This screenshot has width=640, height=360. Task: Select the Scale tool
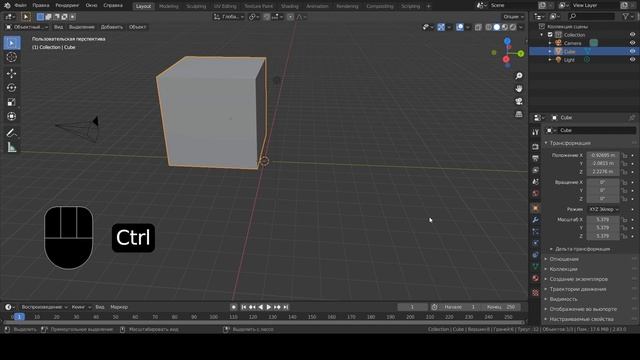click(12, 102)
